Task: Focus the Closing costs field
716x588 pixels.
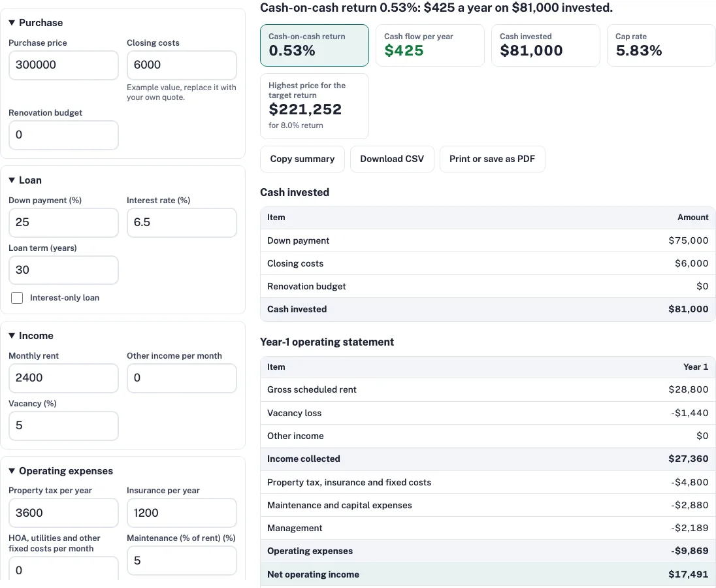Action: coord(182,65)
